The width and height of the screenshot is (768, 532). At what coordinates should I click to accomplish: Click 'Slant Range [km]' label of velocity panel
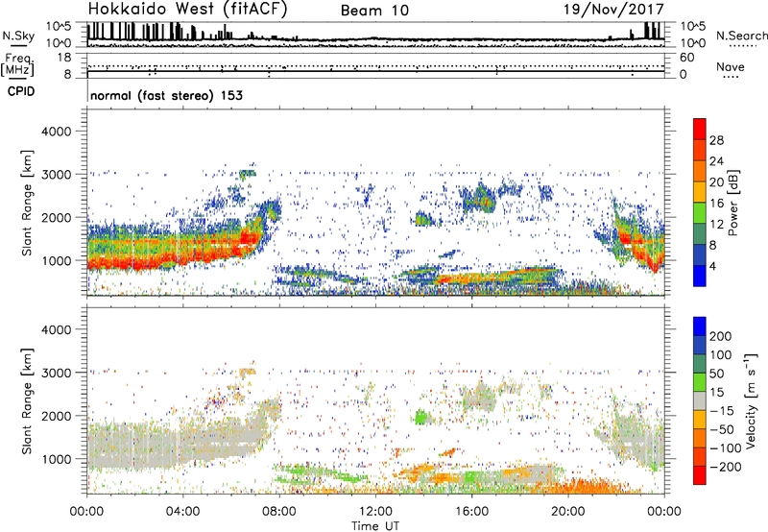pyautogui.click(x=27, y=401)
